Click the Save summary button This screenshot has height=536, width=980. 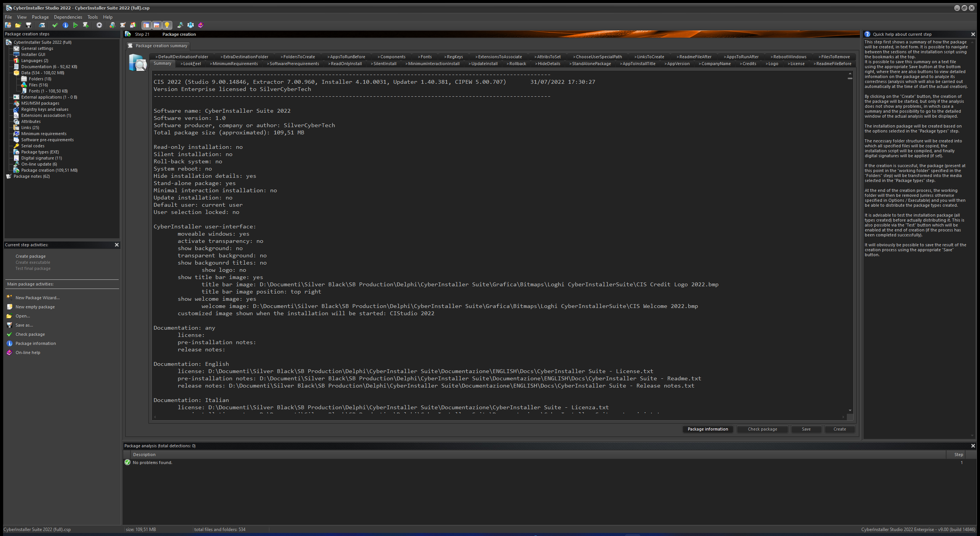click(806, 429)
